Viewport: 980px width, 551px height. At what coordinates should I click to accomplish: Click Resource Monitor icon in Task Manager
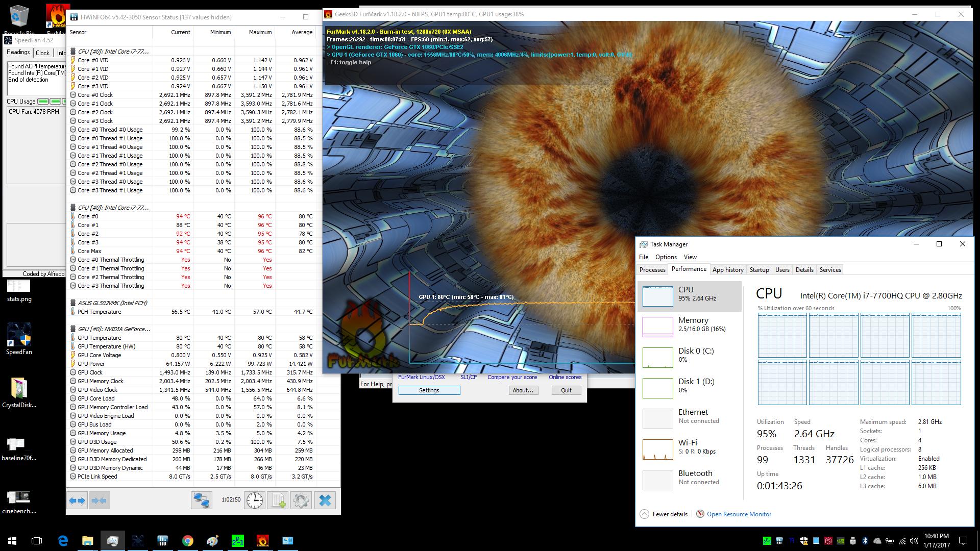tap(700, 514)
